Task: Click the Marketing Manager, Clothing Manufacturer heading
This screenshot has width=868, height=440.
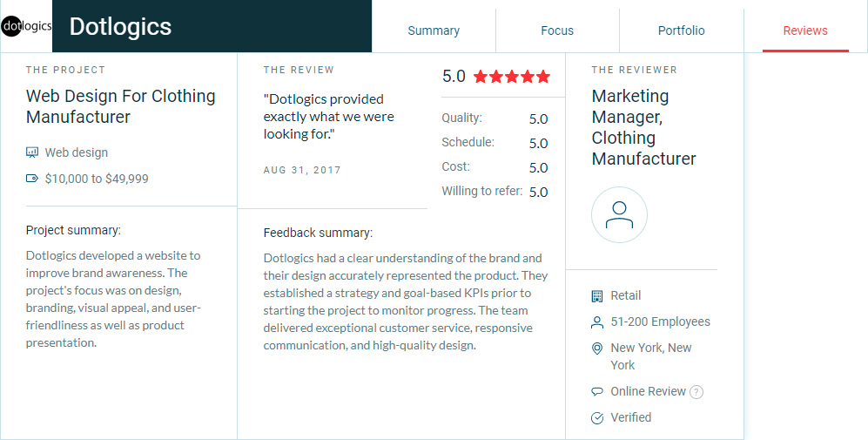Action: tap(643, 127)
